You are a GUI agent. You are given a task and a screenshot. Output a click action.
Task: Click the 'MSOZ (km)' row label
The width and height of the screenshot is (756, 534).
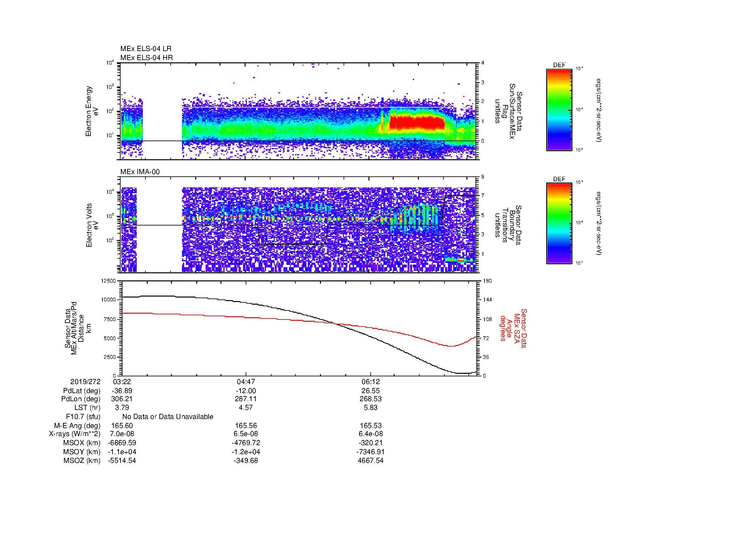82,461
